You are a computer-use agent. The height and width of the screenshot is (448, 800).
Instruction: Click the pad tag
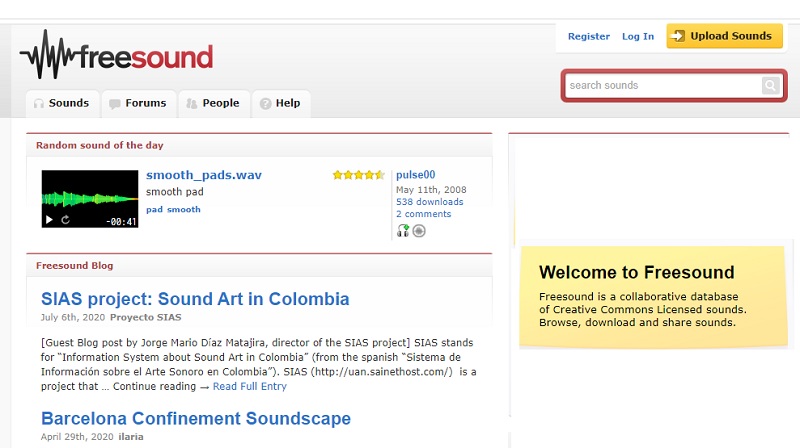pyautogui.click(x=154, y=209)
